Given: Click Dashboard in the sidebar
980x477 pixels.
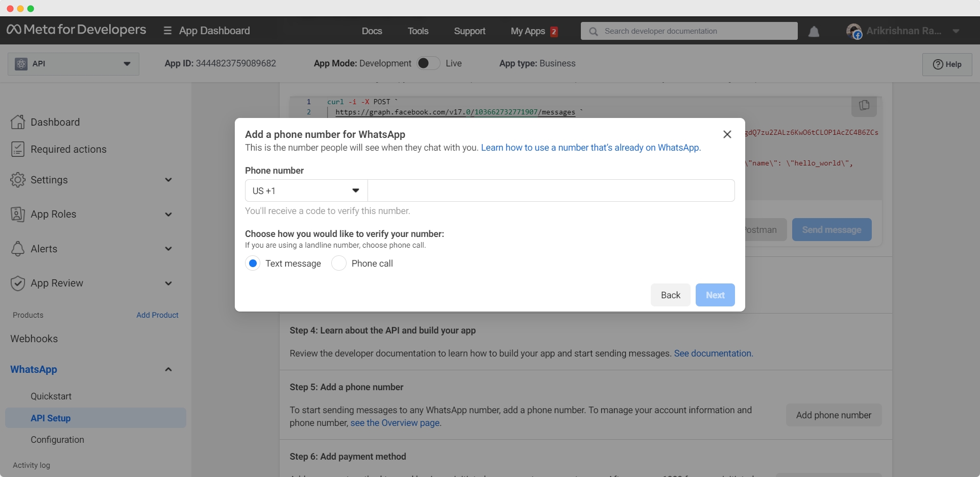Looking at the screenshot, I should [55, 122].
